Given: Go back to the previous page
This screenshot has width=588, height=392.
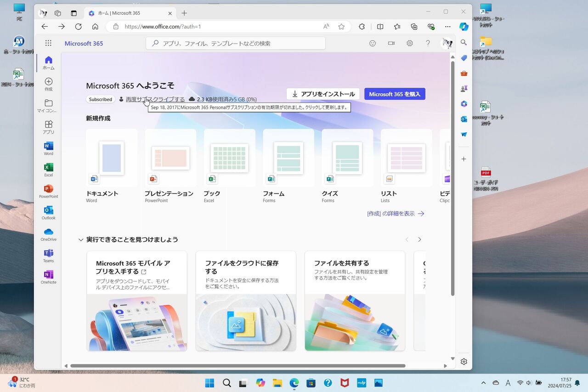Looking at the screenshot, I should (x=45, y=27).
